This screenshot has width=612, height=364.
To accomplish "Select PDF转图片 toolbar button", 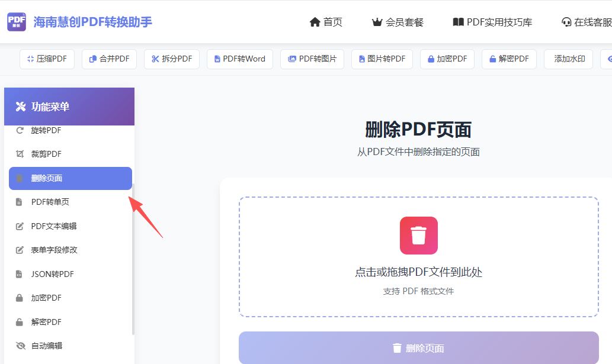I will (312, 59).
